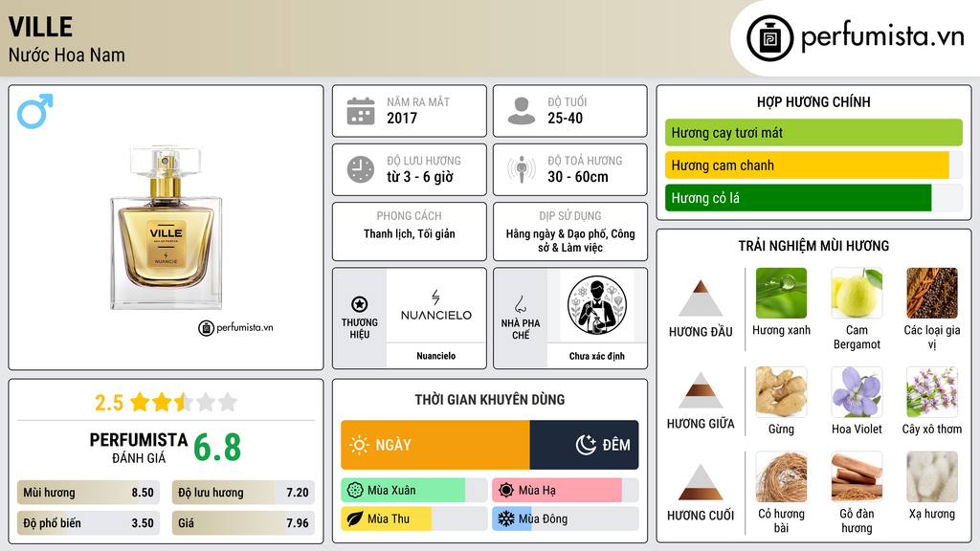Click the green 6.8 Perfumista score
The image size is (980, 551).
(x=217, y=448)
